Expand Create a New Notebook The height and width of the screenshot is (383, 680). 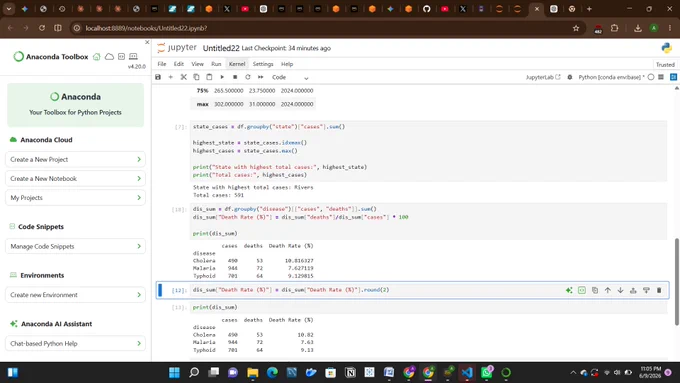[75, 179]
